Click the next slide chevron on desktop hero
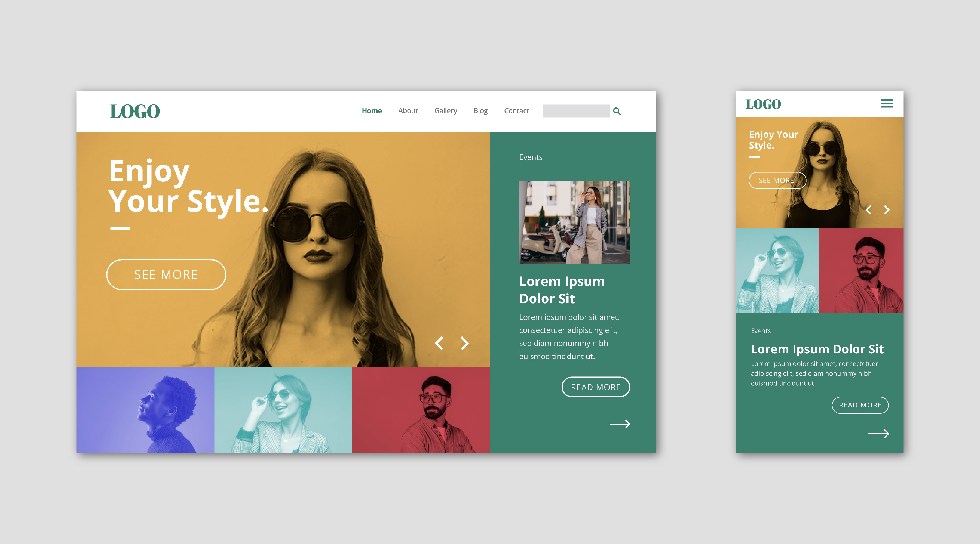The height and width of the screenshot is (544, 980). (x=464, y=343)
